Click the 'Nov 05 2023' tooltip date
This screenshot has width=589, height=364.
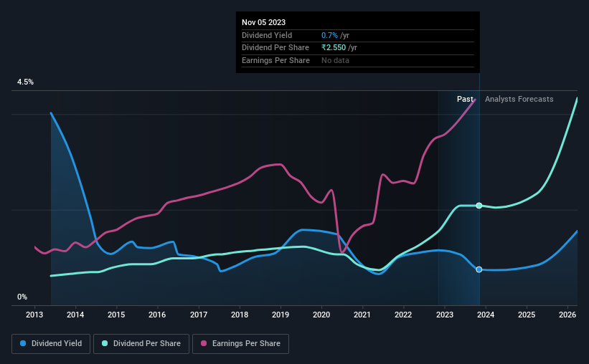pos(263,22)
